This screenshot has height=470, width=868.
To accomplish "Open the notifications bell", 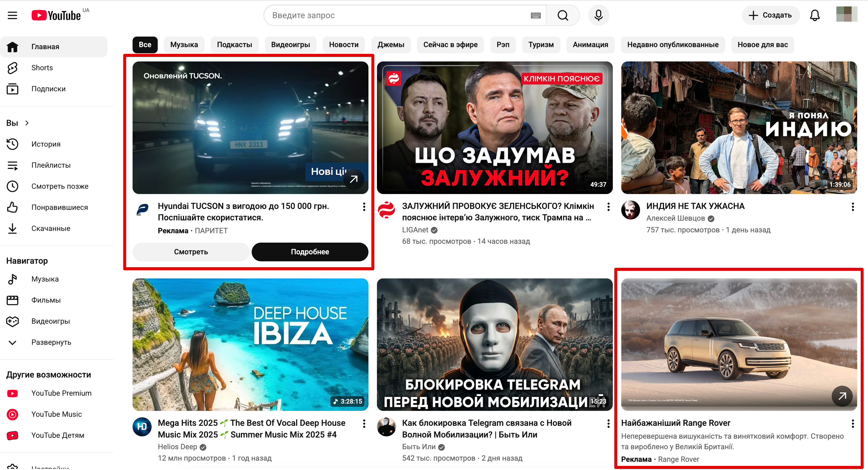I will click(x=814, y=15).
